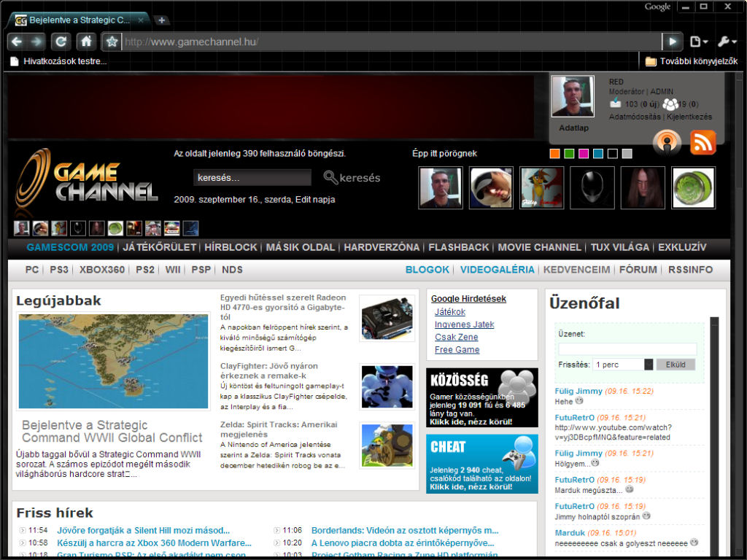The width and height of the screenshot is (747, 560).
Task: Click the Üzenet message input field
Action: click(x=627, y=349)
